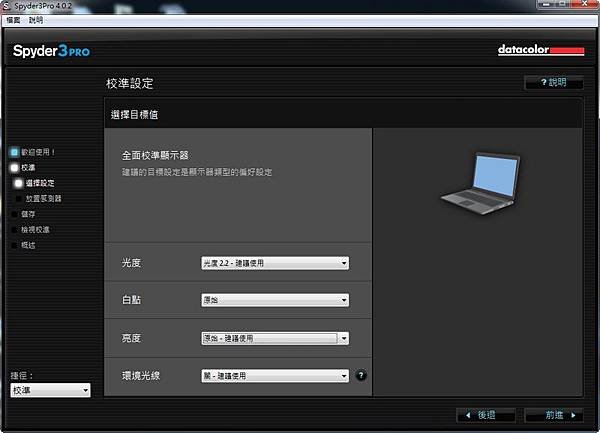Open the 光度 gamma dropdown
The width and height of the screenshot is (600, 433).
click(275, 263)
